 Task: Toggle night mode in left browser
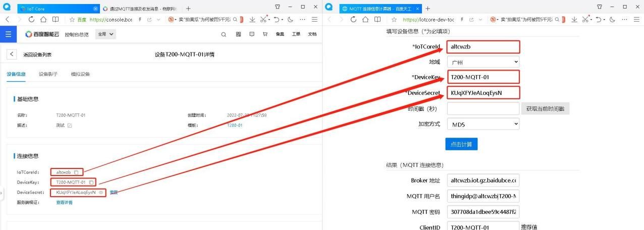[290, 19]
